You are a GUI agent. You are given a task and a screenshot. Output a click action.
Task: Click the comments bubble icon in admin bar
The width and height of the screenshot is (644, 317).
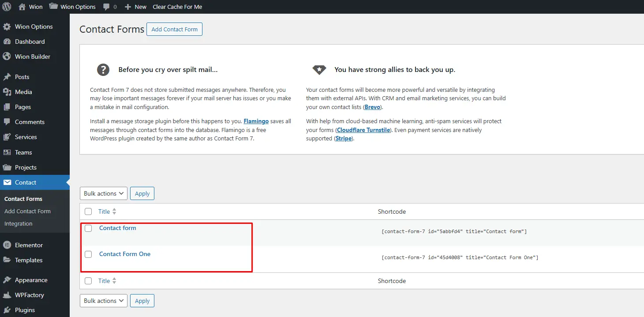click(x=106, y=7)
